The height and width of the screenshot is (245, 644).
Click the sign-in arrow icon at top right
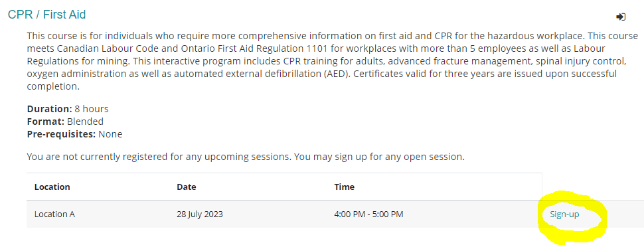point(621,17)
